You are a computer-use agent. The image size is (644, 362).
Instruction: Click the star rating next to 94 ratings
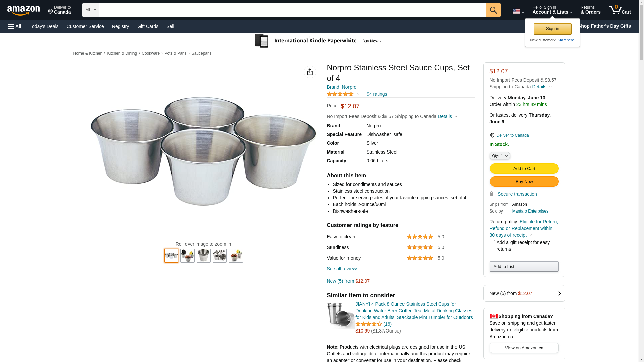click(x=340, y=94)
